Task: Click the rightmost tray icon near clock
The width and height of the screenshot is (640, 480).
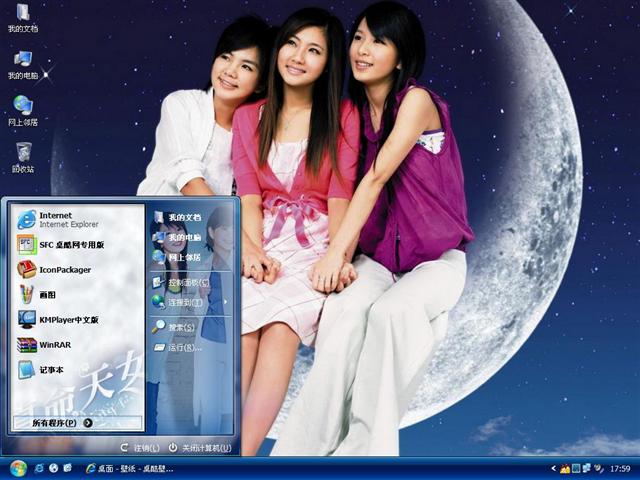Action: point(598,469)
